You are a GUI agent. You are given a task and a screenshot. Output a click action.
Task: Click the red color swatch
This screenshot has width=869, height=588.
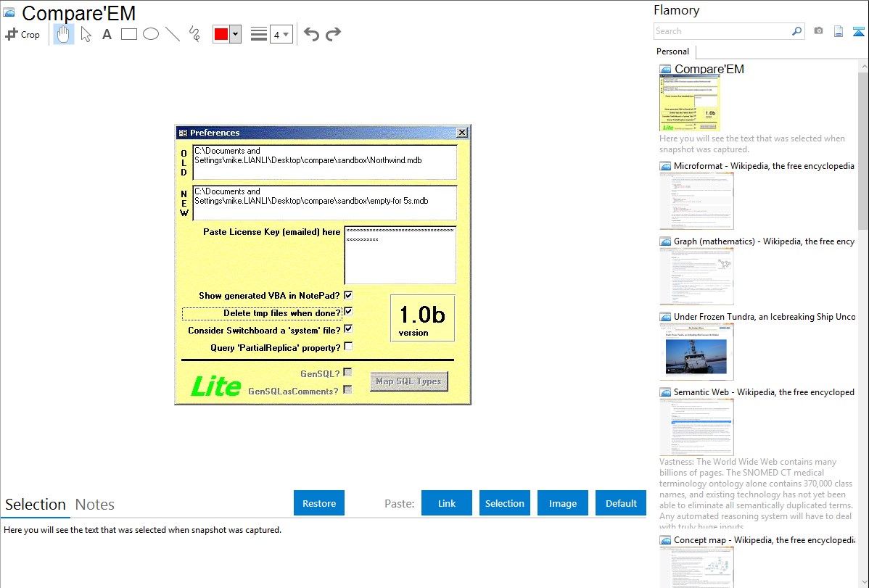[221, 34]
